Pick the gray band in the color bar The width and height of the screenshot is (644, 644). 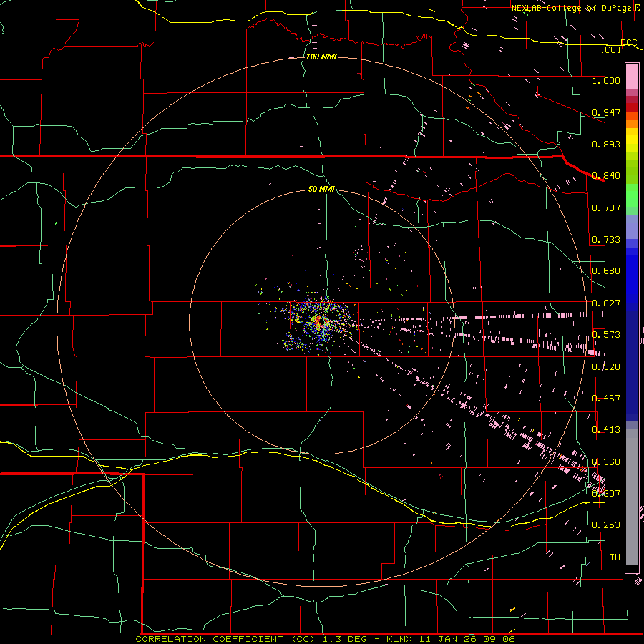click(632, 497)
